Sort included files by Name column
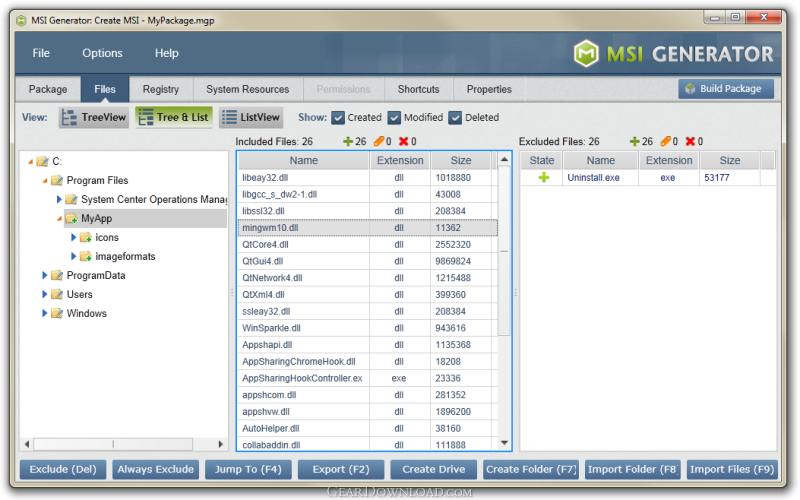 pos(304,161)
